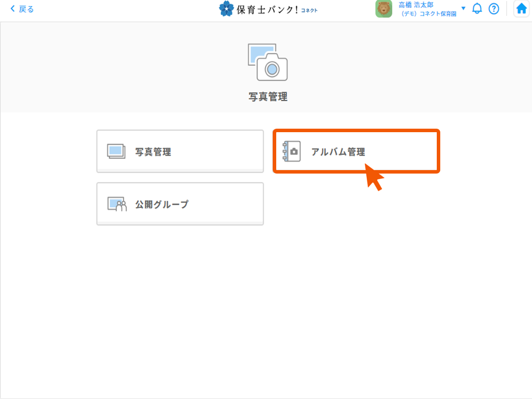Open notifications via the bell icon
Screen dimensions: 532x399
477,8
